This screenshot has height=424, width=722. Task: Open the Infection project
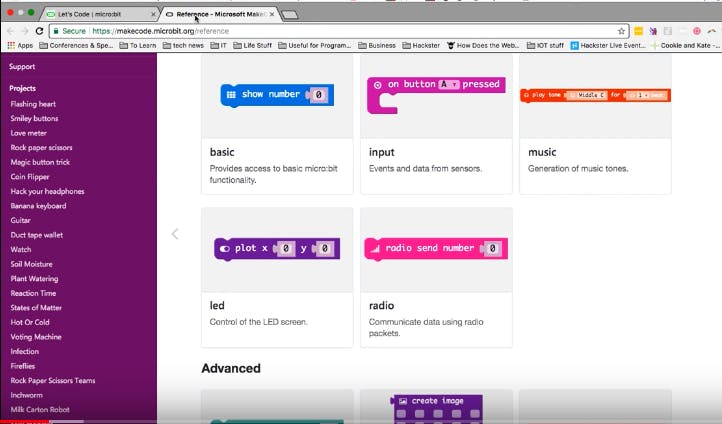click(24, 351)
